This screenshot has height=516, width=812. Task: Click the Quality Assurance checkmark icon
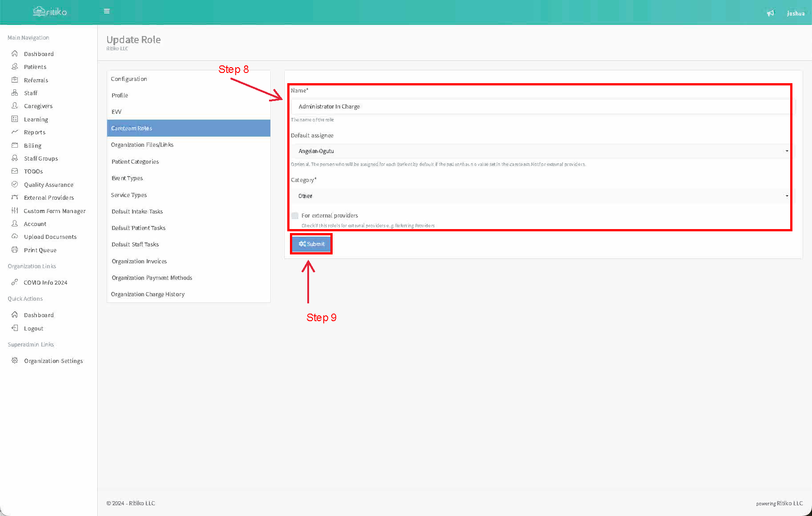[15, 185]
